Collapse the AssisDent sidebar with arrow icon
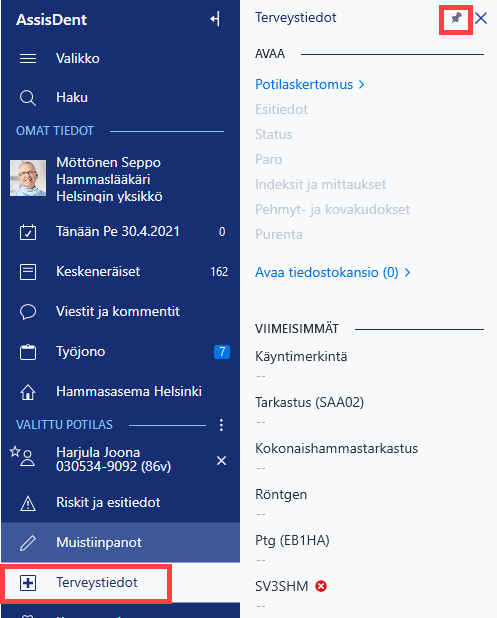Image resolution: width=497 pixels, height=618 pixels. tap(215, 19)
